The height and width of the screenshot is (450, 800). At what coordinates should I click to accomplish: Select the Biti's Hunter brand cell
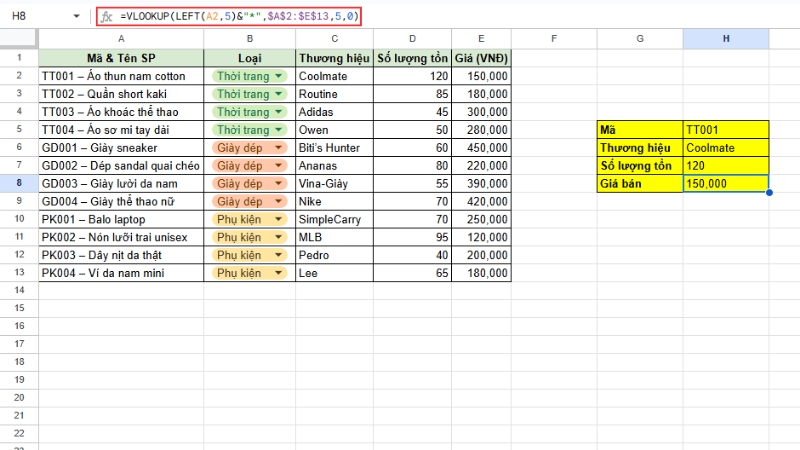pyautogui.click(x=333, y=148)
